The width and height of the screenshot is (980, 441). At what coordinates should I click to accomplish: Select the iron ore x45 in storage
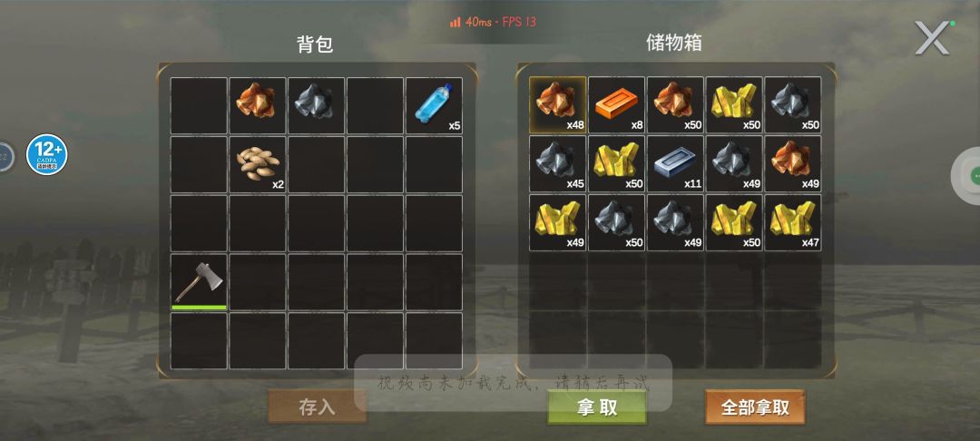(x=557, y=163)
